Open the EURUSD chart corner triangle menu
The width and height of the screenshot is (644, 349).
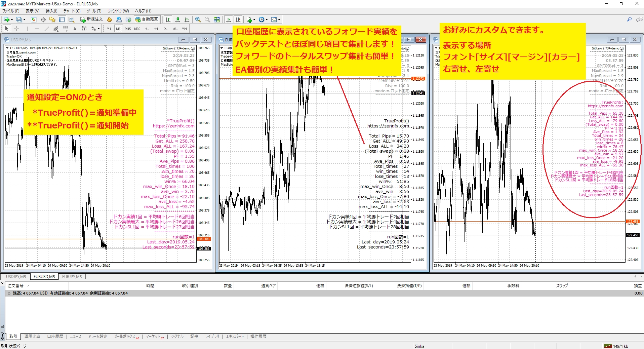point(222,48)
